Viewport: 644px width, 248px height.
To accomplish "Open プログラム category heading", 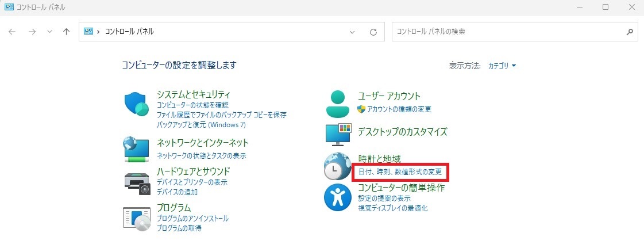I will tap(174, 207).
